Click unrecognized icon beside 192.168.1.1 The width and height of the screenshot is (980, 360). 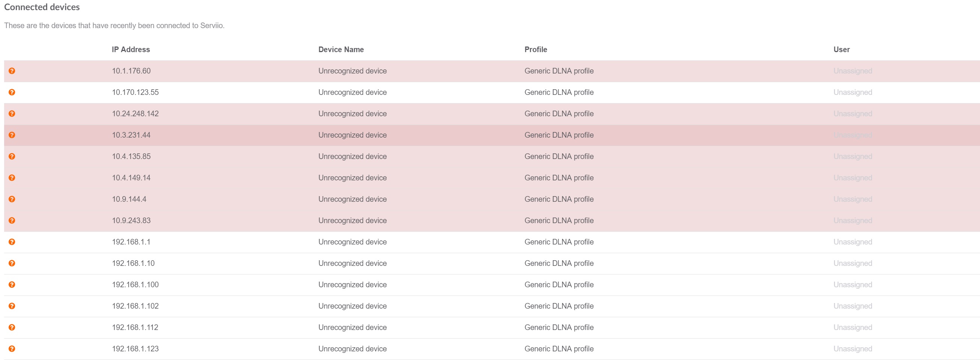[x=12, y=242]
